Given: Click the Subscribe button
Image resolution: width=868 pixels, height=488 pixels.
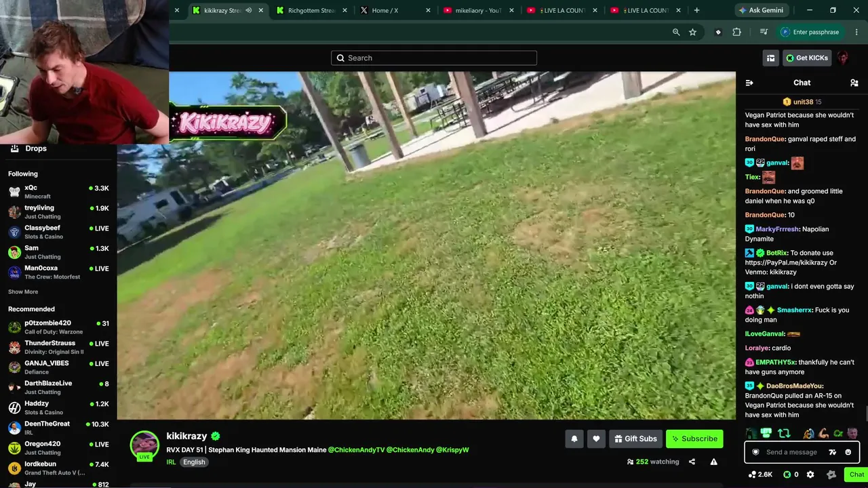Looking at the screenshot, I should pyautogui.click(x=694, y=439).
